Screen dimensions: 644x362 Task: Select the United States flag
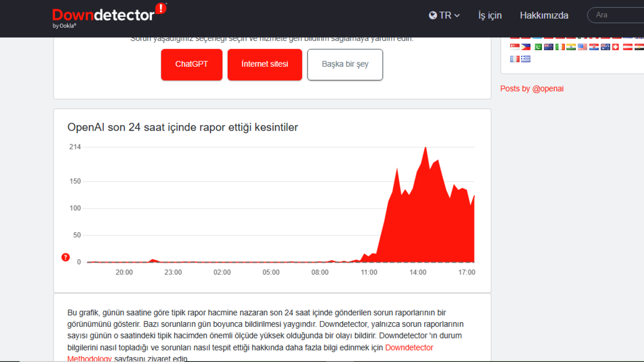click(x=582, y=47)
